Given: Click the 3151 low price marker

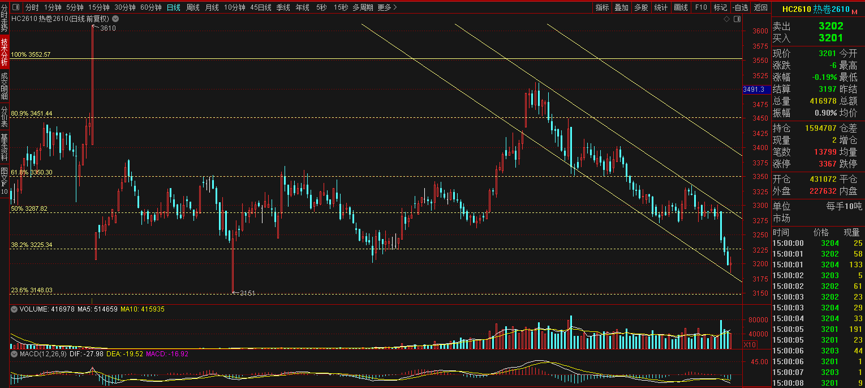Looking at the screenshot, I should [247, 293].
